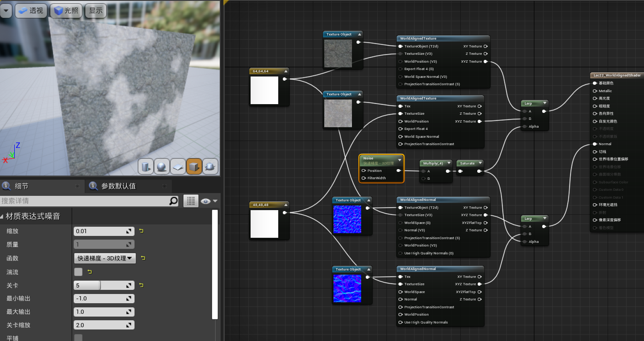The height and width of the screenshot is (341, 644).
Task: Collapse the 材质表达式噪音 section
Action: (3, 216)
